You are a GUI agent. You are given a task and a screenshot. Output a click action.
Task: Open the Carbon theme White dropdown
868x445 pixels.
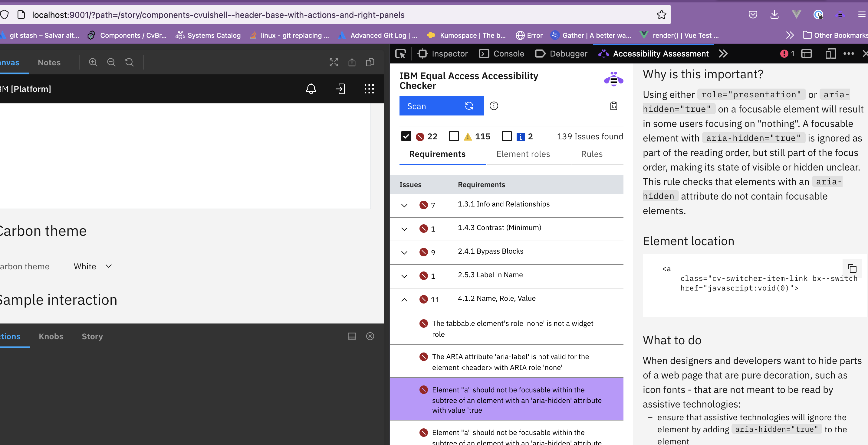click(x=93, y=266)
